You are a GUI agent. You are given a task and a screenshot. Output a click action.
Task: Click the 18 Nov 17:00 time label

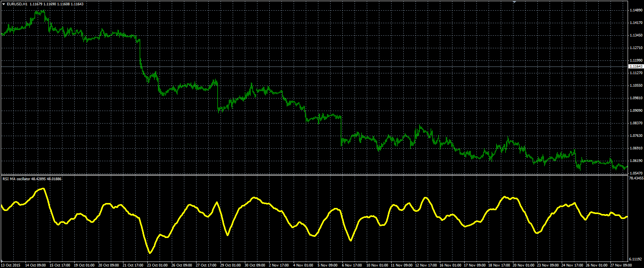tap(499, 265)
